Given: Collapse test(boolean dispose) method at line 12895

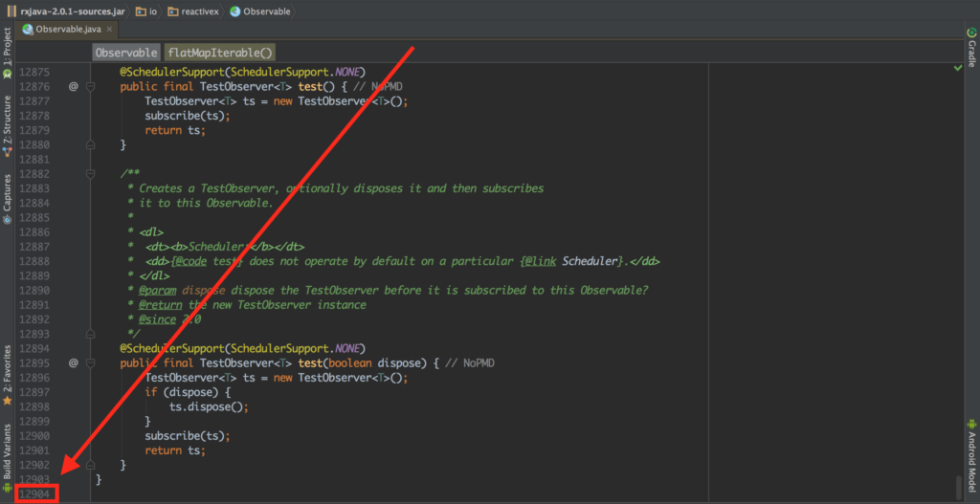Looking at the screenshot, I should point(90,362).
